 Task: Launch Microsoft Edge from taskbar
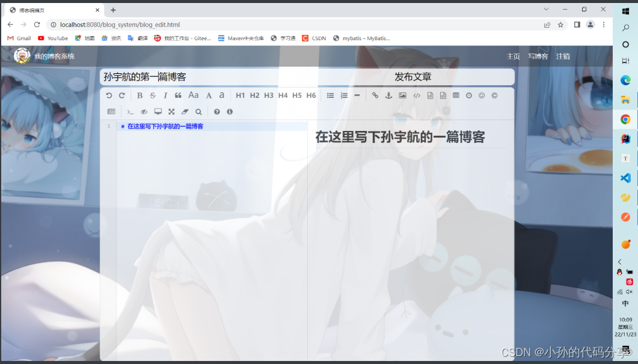(x=626, y=80)
